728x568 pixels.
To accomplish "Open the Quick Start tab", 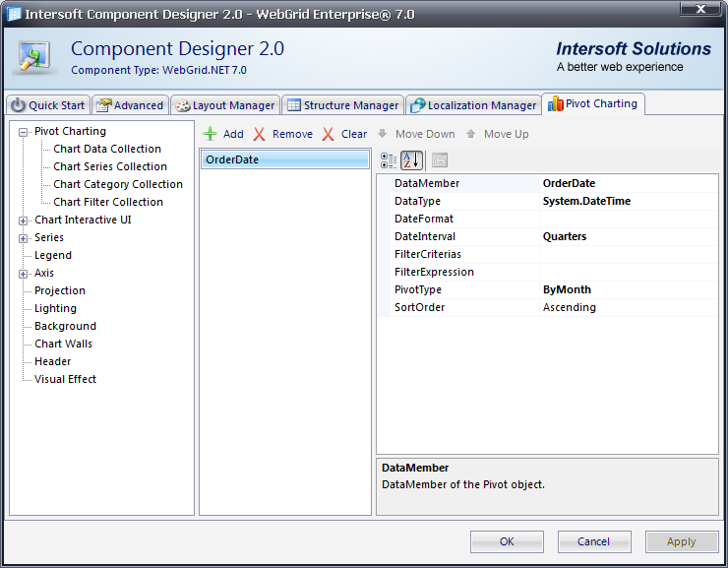I will point(48,105).
